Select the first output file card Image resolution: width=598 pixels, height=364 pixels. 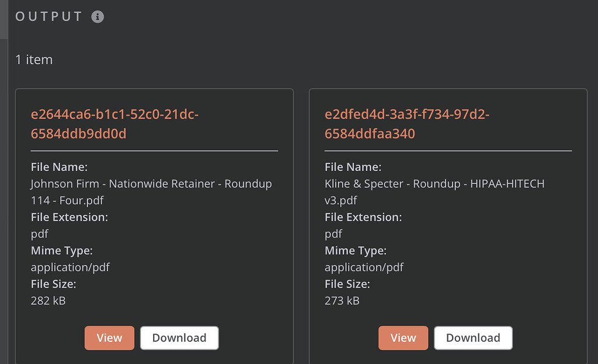coord(154,226)
